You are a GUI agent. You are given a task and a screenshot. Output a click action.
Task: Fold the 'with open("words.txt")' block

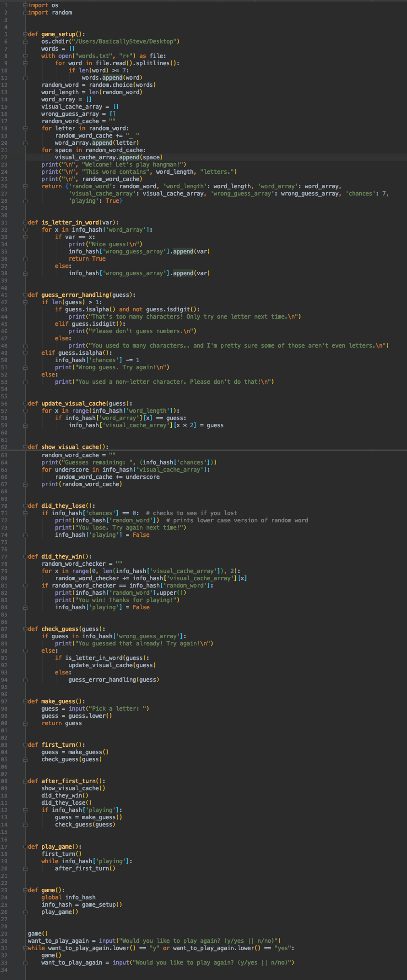click(x=25, y=56)
